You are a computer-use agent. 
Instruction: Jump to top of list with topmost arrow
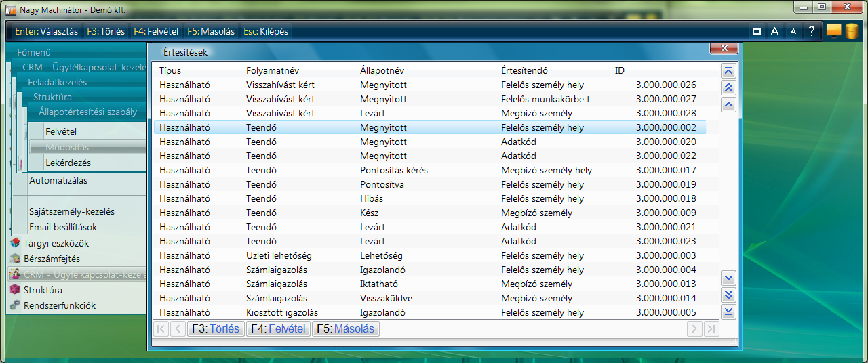(x=729, y=71)
